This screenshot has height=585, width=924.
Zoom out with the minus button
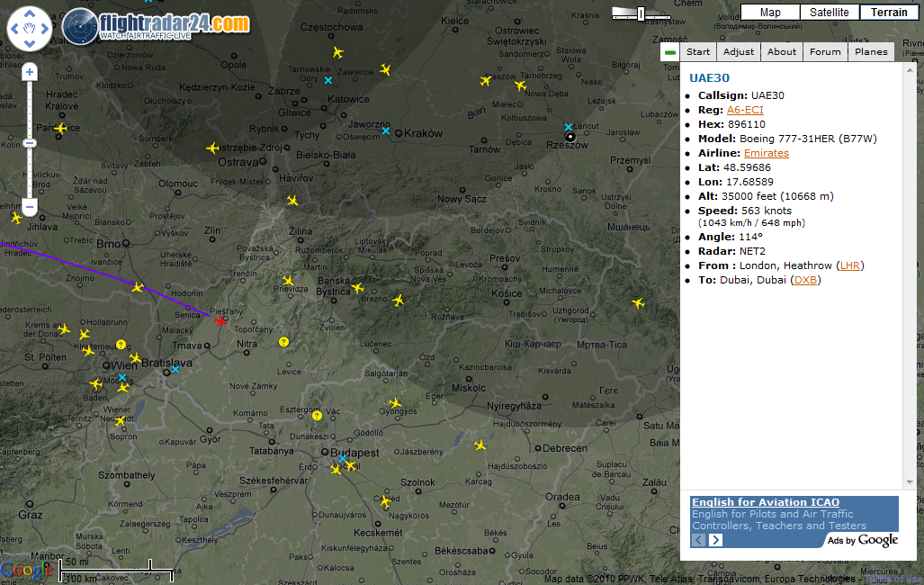(x=30, y=206)
